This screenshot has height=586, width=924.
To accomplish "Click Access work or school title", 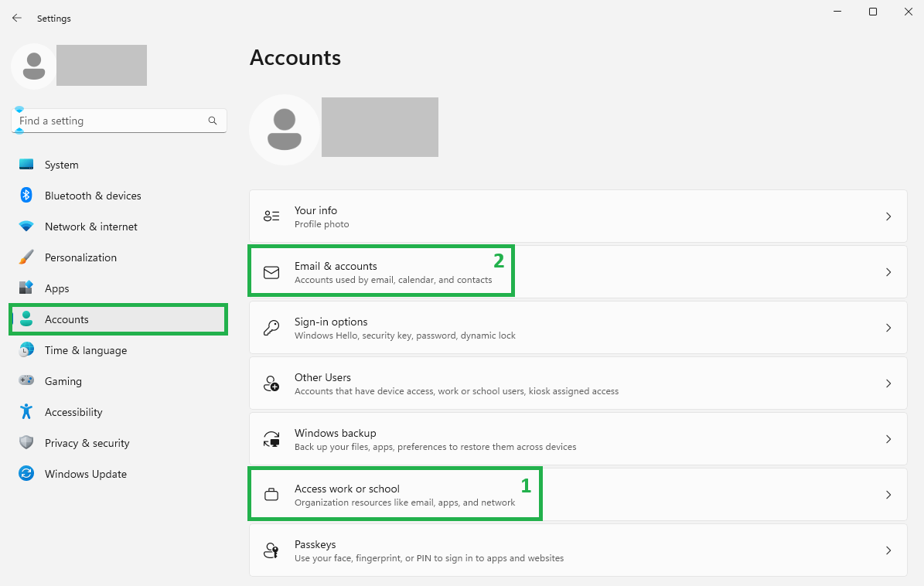I will 347,489.
